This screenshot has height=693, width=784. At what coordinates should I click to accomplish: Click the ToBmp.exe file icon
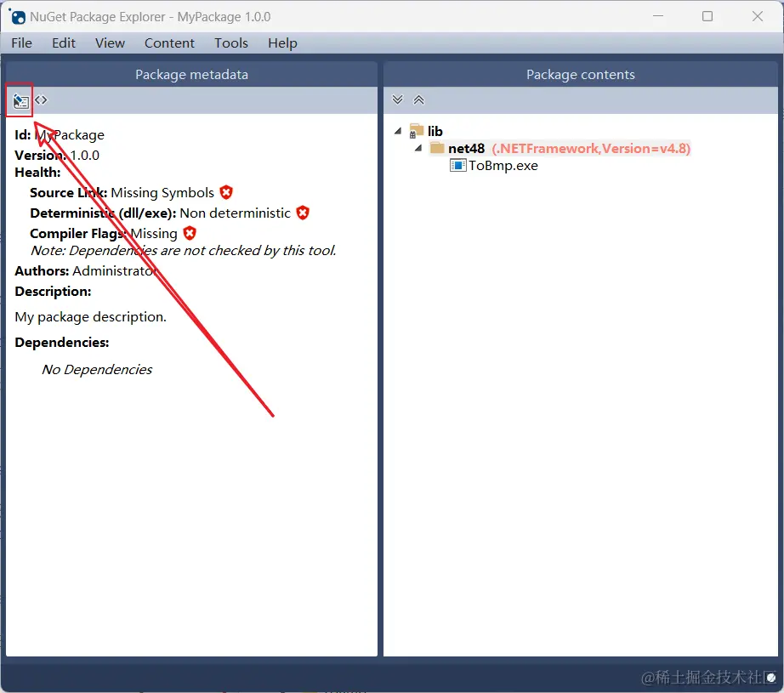457,166
